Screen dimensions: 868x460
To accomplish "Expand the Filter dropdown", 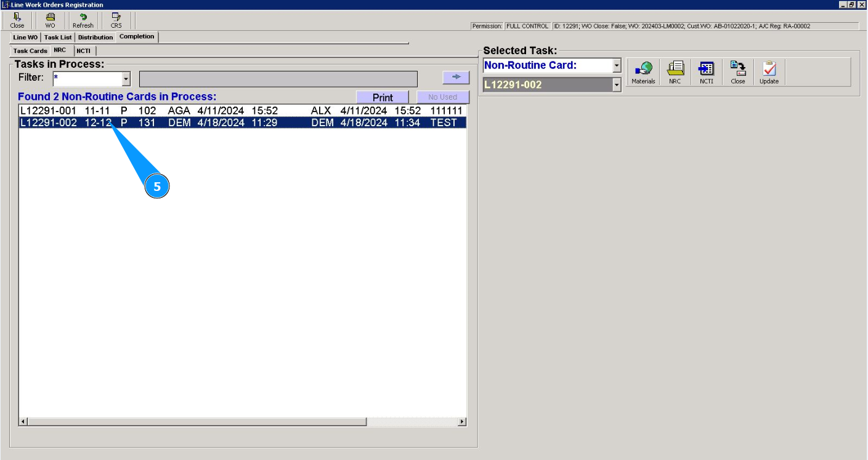I will [x=126, y=79].
